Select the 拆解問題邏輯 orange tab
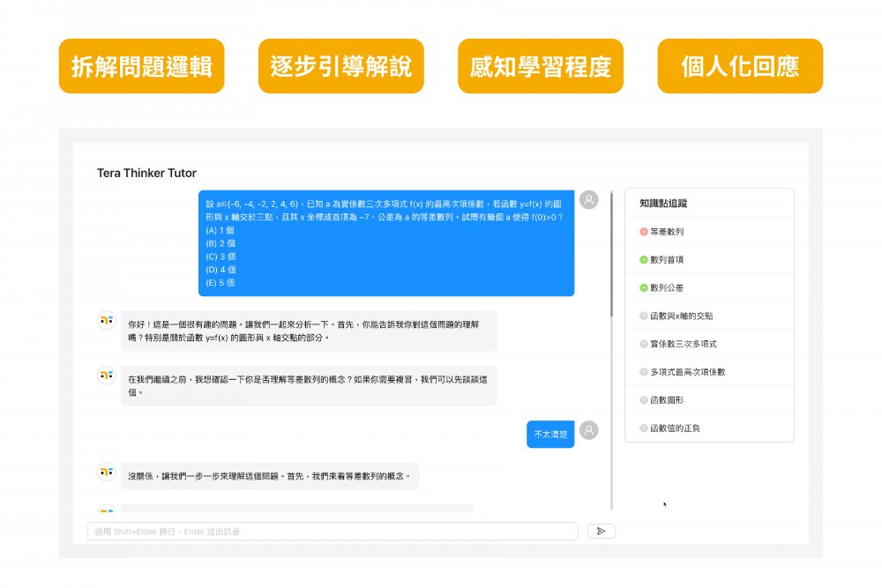This screenshot has height=588, width=882. tap(141, 66)
